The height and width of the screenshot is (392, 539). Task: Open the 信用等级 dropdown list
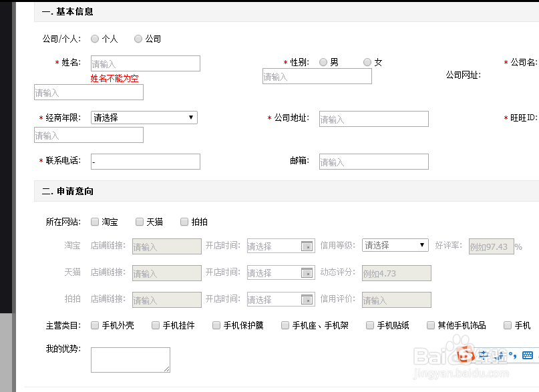click(395, 245)
